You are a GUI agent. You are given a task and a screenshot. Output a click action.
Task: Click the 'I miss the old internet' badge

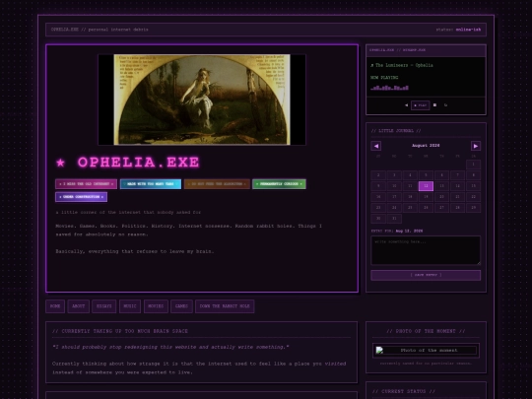pos(86,184)
